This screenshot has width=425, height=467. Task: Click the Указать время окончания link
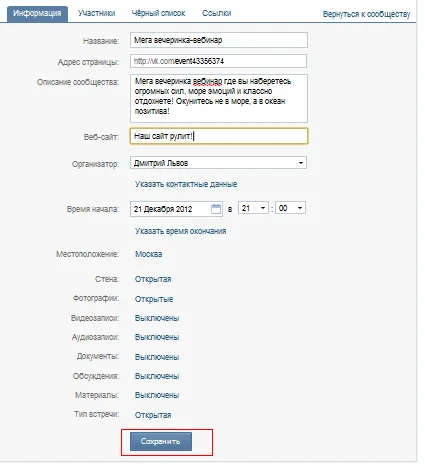pyautogui.click(x=180, y=231)
